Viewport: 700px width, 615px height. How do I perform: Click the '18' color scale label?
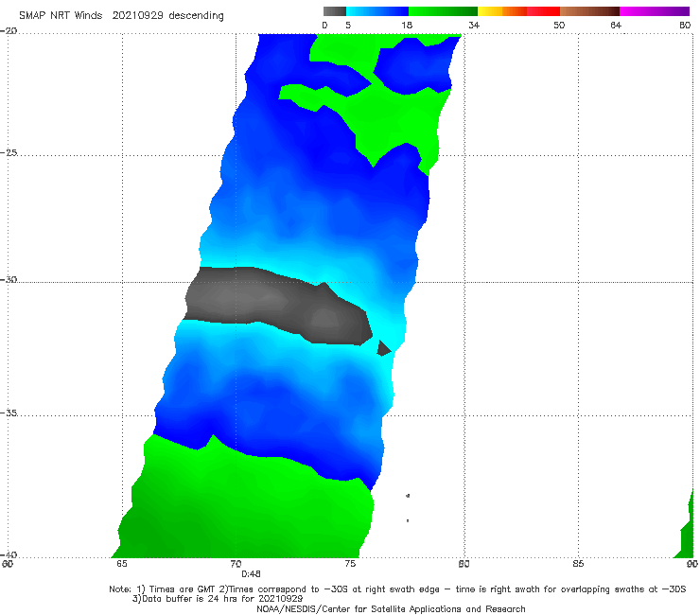pos(407,26)
